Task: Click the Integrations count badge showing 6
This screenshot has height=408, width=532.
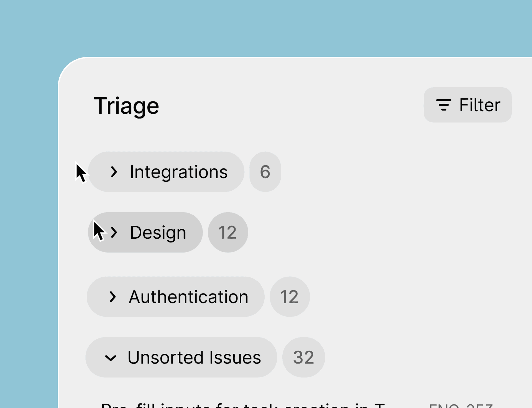Action: (x=265, y=172)
